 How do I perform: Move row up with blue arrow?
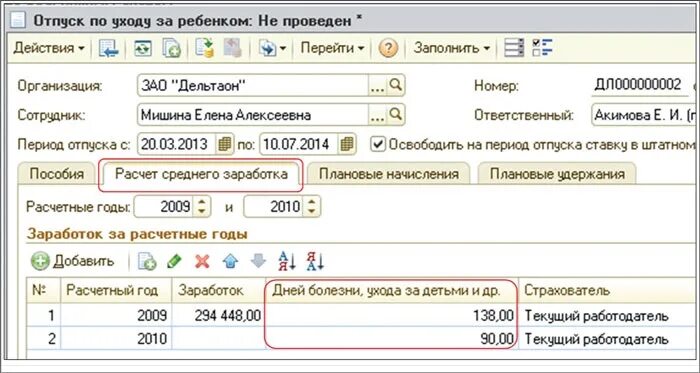pyautogui.click(x=229, y=261)
